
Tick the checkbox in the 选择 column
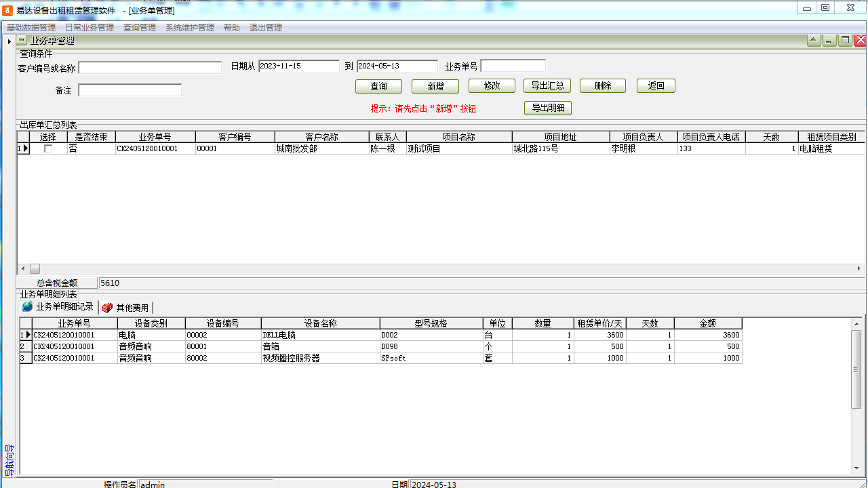tap(48, 148)
